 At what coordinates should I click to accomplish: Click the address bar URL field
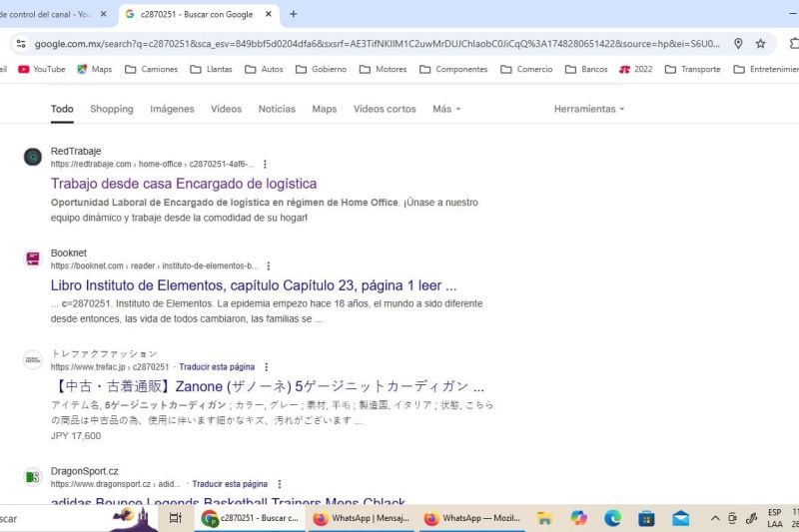(378, 44)
